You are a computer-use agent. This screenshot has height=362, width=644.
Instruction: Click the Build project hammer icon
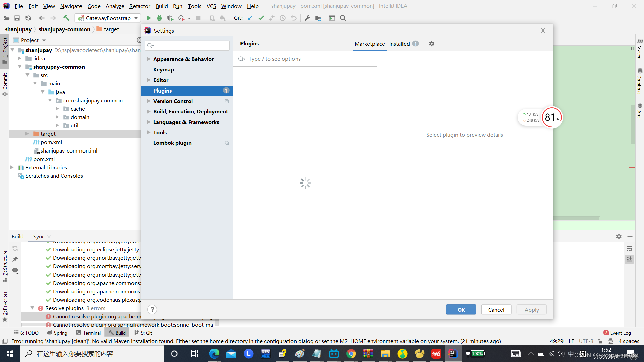tap(67, 18)
